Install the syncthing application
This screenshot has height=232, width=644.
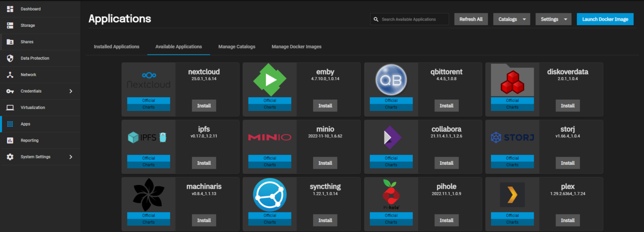(x=325, y=220)
